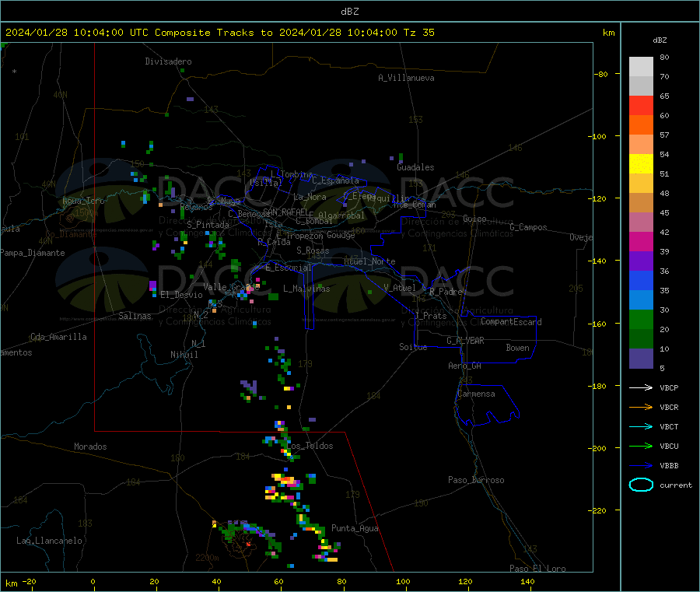Screen dimensions: 700x592
Task: Pick the magenta 39-42 dBZ color band
Action: (641, 241)
